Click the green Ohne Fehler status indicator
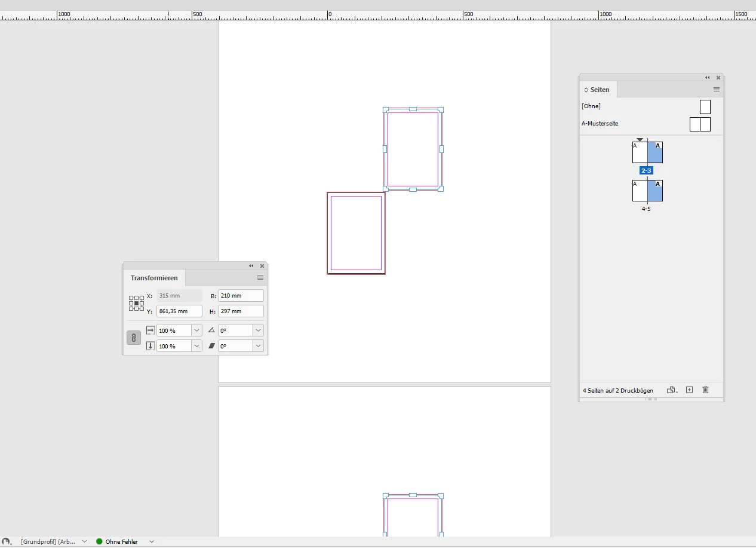This screenshot has height=548, width=756. pyautogui.click(x=99, y=541)
